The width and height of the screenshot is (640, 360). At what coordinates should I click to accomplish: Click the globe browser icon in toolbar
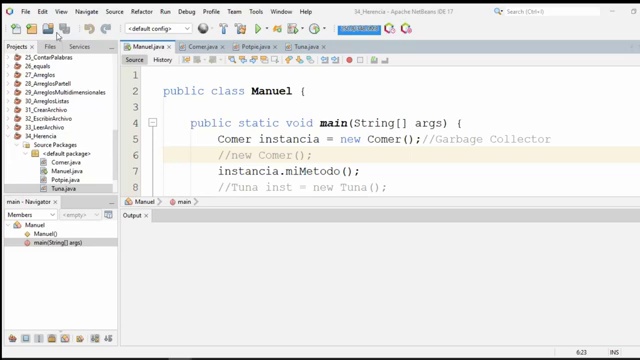pos(203,28)
